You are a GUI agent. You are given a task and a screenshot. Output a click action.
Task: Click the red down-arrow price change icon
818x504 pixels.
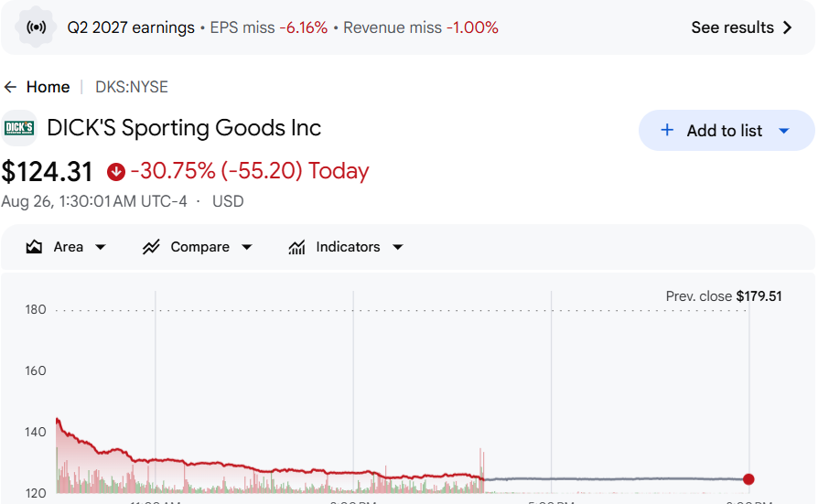116,172
